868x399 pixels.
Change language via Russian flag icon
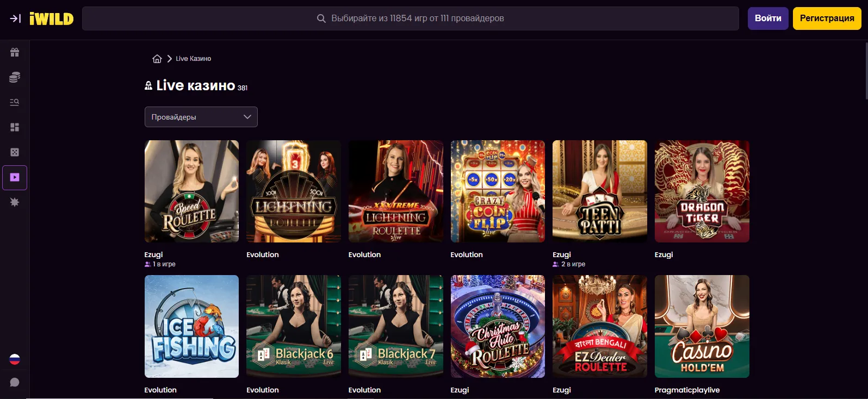pos(15,359)
